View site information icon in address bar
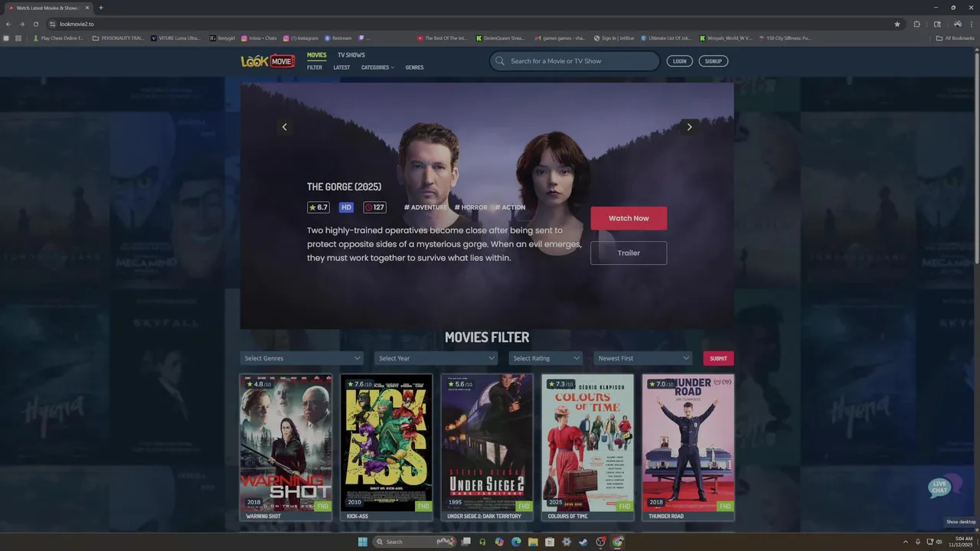980x551 pixels. (53, 24)
